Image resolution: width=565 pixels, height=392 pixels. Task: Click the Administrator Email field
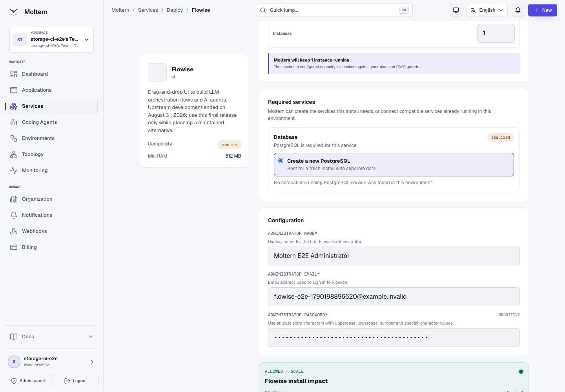point(394,297)
